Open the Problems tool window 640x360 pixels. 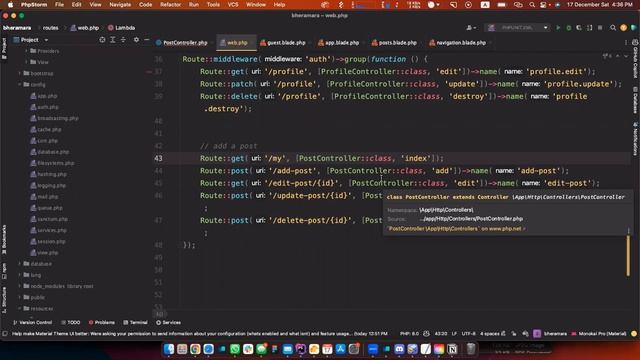point(102,322)
